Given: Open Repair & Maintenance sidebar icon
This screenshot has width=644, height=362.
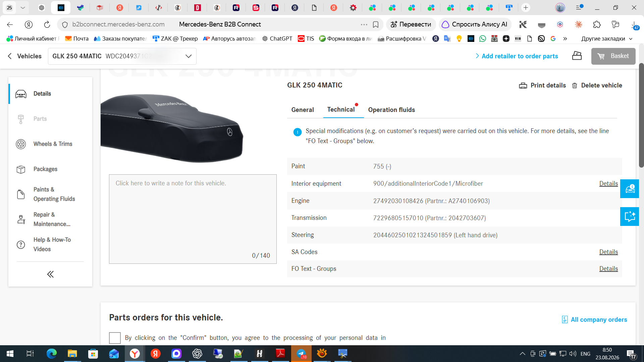Looking at the screenshot, I should (x=21, y=220).
